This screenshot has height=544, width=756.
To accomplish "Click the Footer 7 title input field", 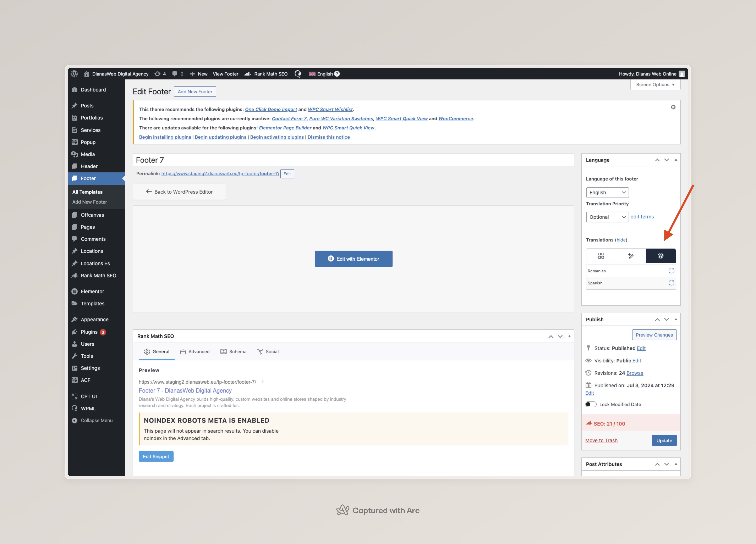I will pyautogui.click(x=353, y=160).
